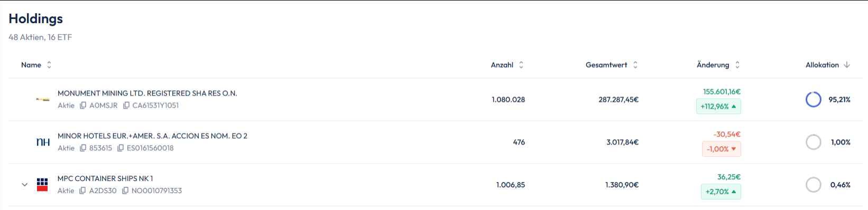The width and height of the screenshot is (868, 210).
Task: Open the Monument Mining Ltd. holding
Action: [x=147, y=93]
